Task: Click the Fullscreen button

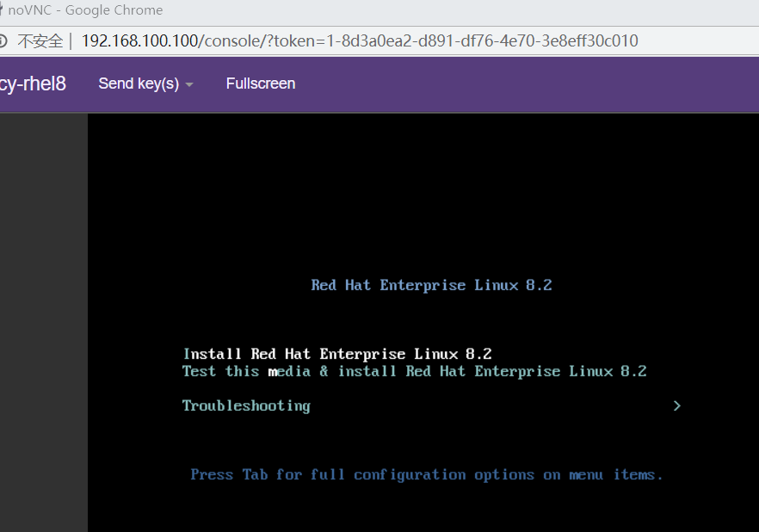Action: pos(261,84)
